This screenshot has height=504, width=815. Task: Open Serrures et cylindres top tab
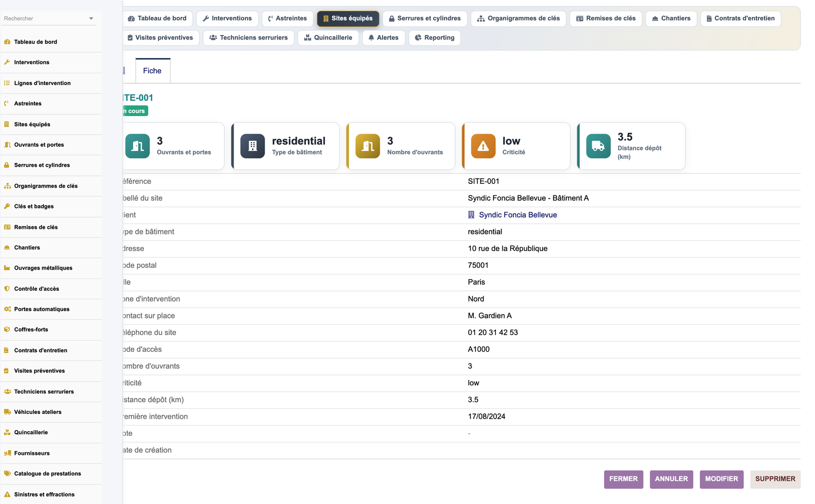click(425, 19)
